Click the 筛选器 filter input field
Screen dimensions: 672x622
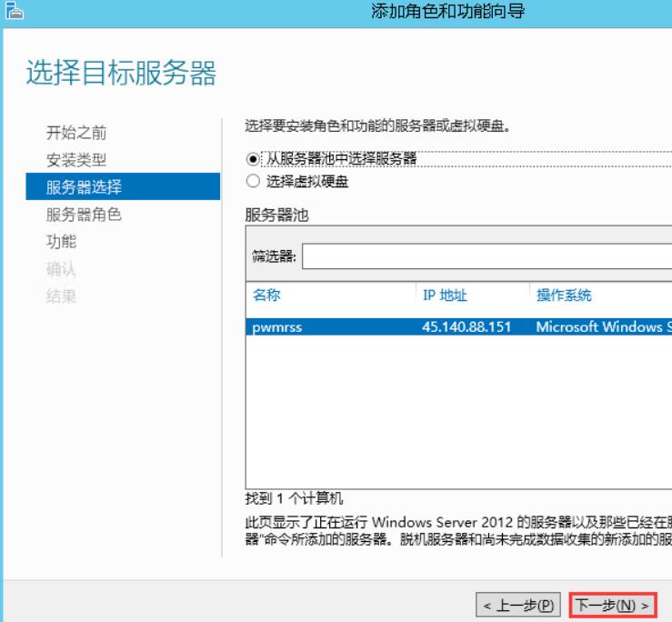[x=486, y=256]
